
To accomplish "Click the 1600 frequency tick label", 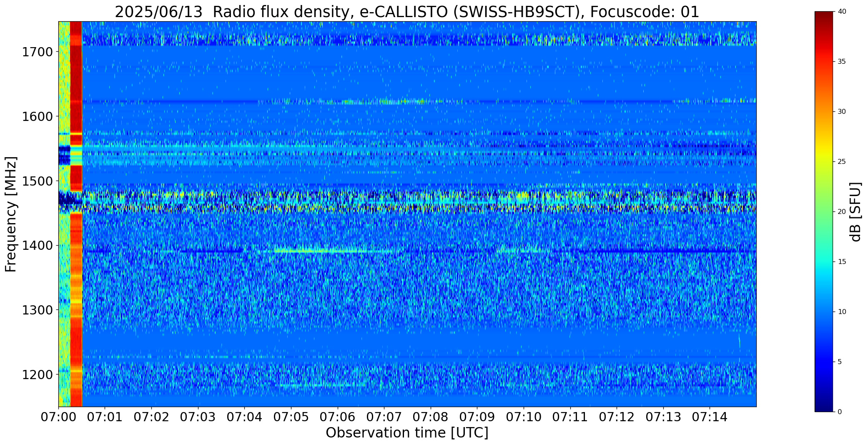I will click(37, 116).
